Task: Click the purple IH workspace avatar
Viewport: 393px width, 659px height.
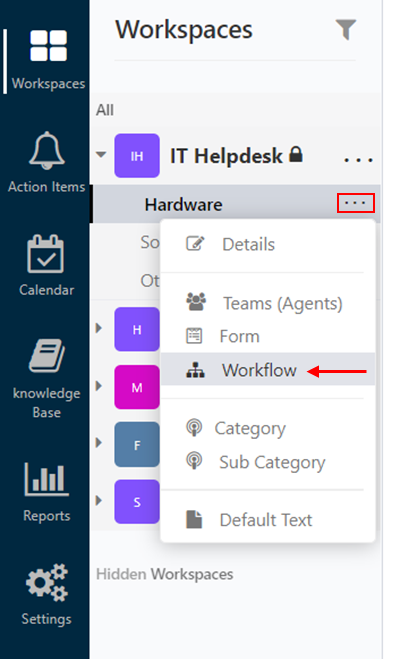Action: click(137, 156)
